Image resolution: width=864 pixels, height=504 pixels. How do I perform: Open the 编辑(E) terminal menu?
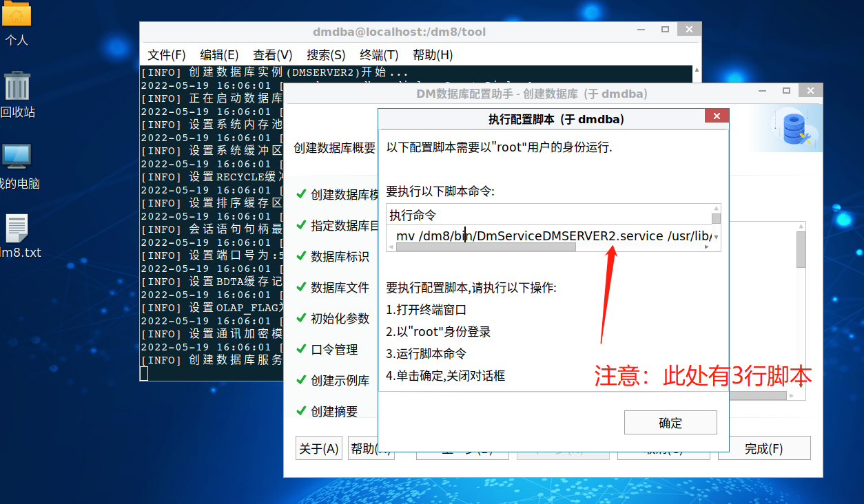pos(219,55)
